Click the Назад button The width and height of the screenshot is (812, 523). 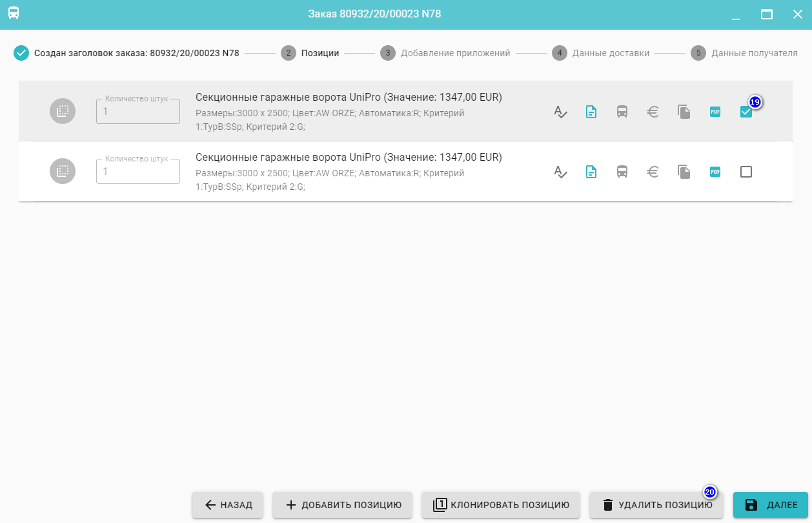pyautogui.click(x=227, y=505)
